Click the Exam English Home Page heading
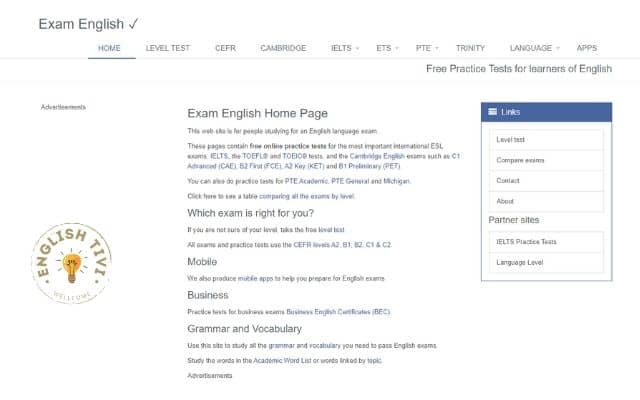 258,113
